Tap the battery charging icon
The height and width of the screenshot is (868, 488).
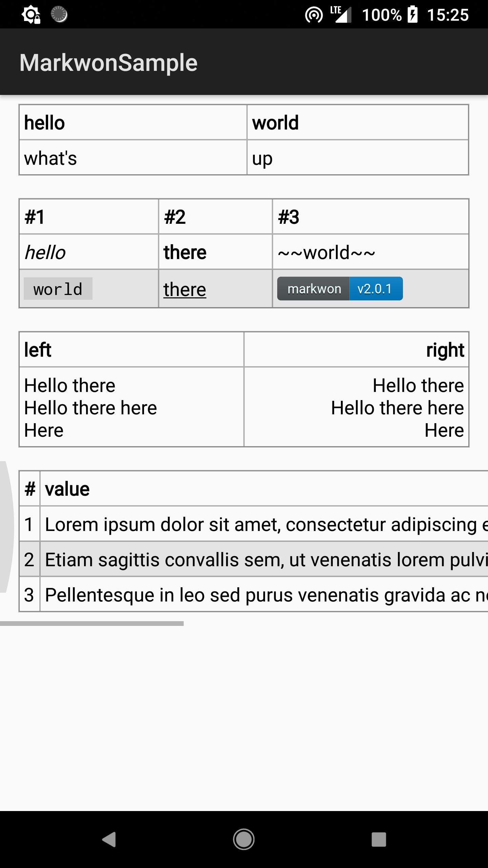point(412,15)
